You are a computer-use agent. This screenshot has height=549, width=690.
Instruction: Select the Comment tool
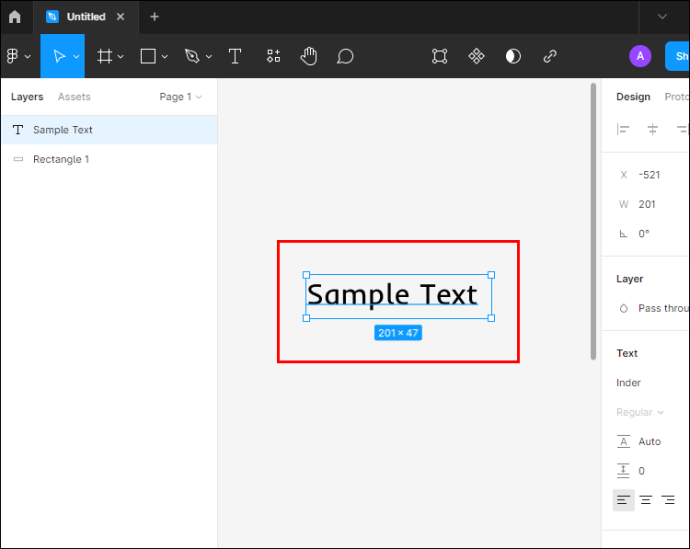click(x=345, y=56)
